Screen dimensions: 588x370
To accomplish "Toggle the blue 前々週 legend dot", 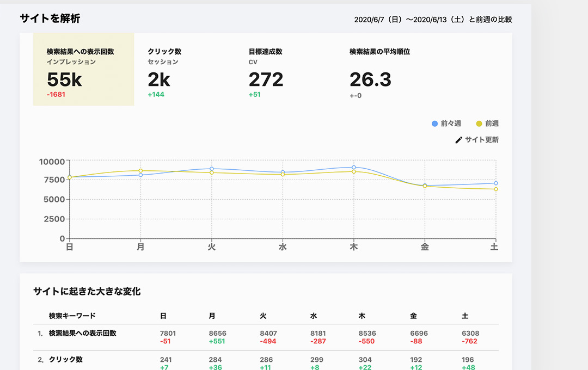I will [x=434, y=124].
